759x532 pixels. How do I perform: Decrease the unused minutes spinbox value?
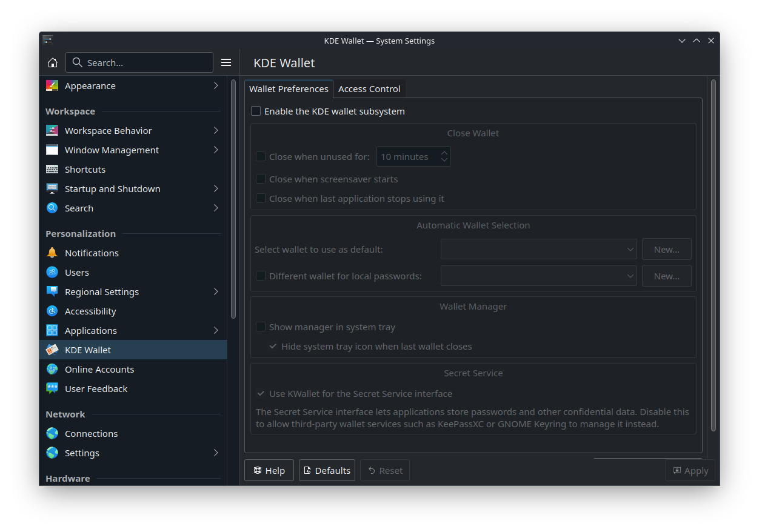tap(444, 161)
